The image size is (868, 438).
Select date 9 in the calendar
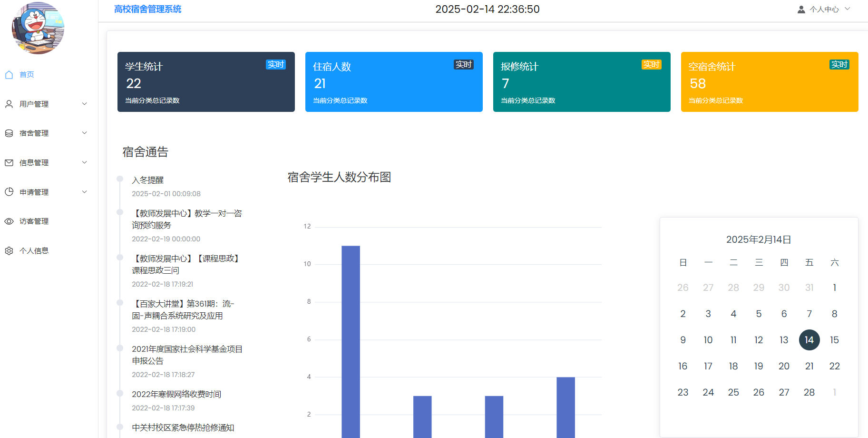(683, 340)
